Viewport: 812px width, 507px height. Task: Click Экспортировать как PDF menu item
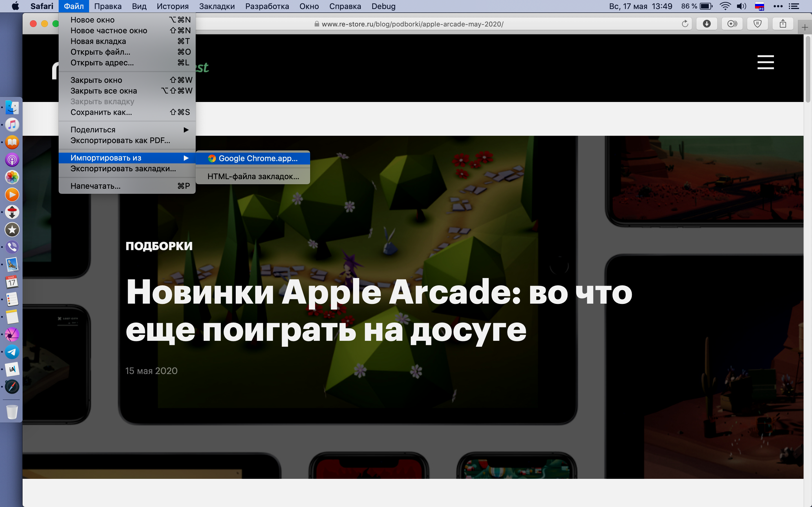(120, 141)
